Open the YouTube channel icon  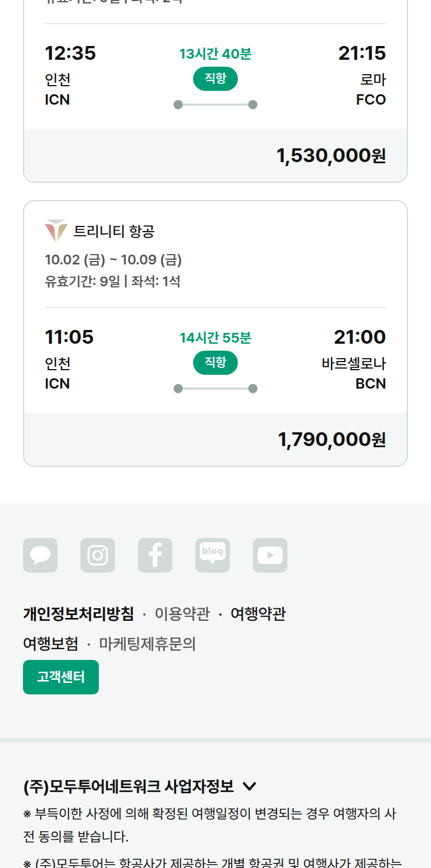pyautogui.click(x=270, y=555)
